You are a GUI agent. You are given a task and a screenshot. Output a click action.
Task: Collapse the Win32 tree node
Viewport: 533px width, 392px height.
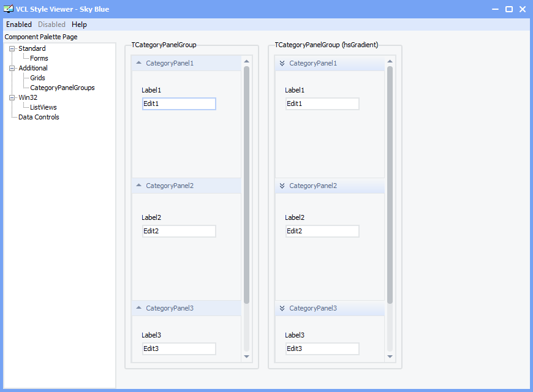click(x=12, y=97)
